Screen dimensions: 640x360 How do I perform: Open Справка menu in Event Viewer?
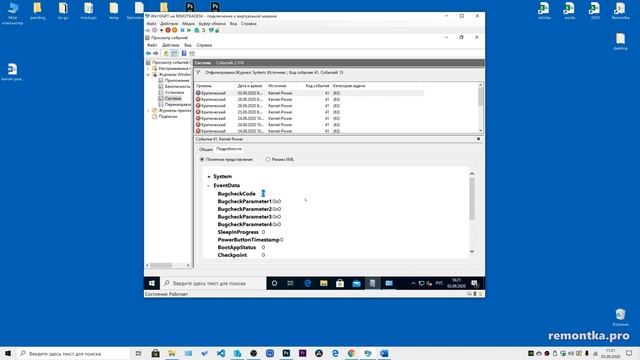click(x=204, y=45)
